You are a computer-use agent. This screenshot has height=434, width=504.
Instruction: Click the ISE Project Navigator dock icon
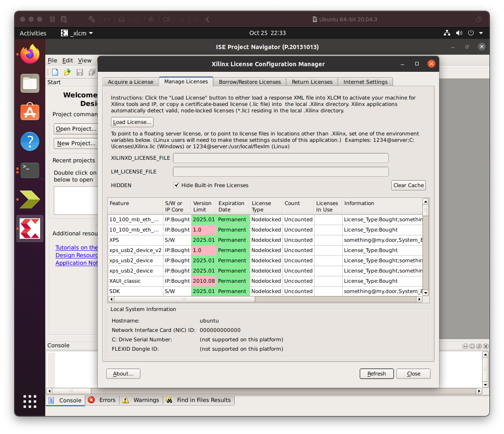coord(30,199)
